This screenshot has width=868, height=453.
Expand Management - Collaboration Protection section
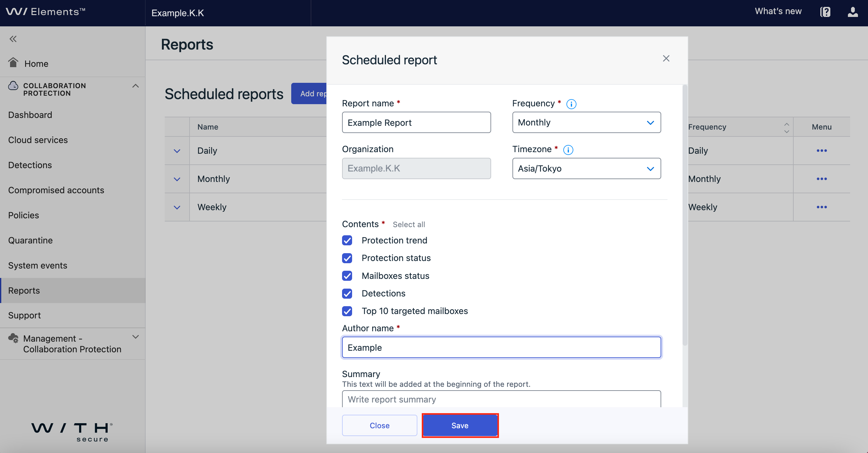click(x=136, y=337)
